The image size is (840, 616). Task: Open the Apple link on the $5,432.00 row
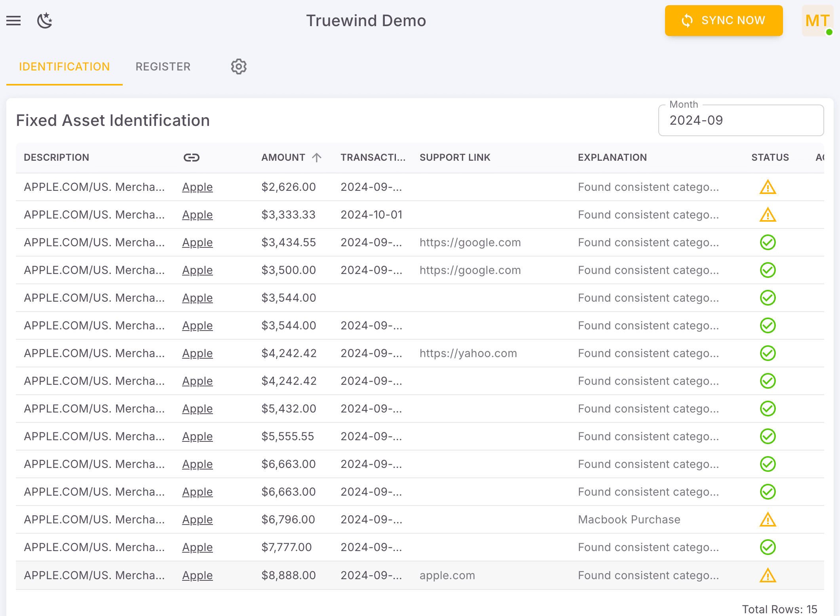(x=197, y=409)
